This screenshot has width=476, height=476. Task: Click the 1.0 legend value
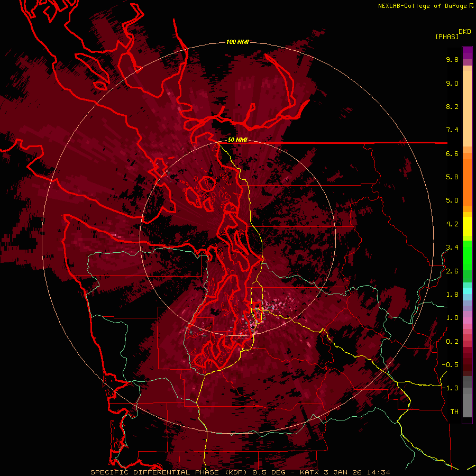(452, 318)
